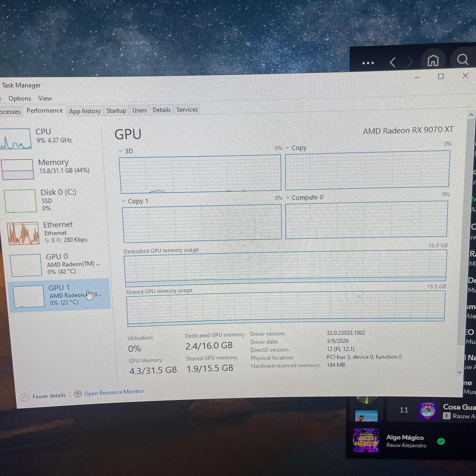Open the Copy 1 engine graph dropdown
The height and width of the screenshot is (476, 476).
point(124,201)
